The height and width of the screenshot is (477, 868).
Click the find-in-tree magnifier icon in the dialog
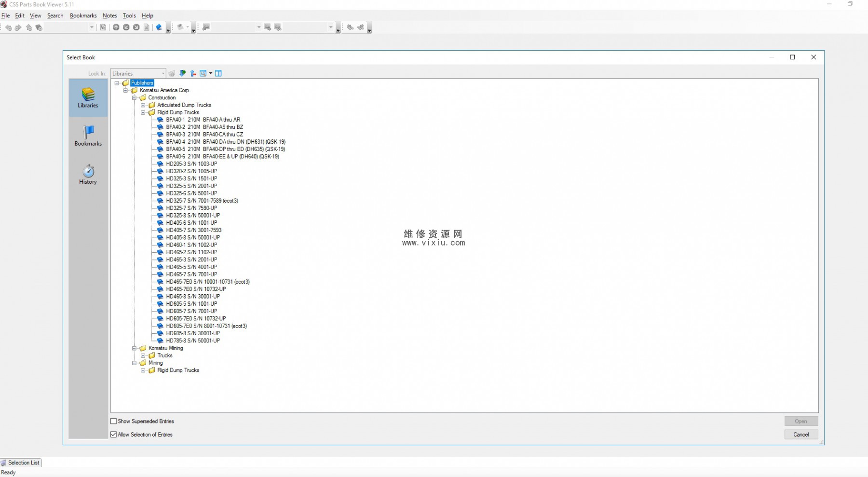[203, 73]
